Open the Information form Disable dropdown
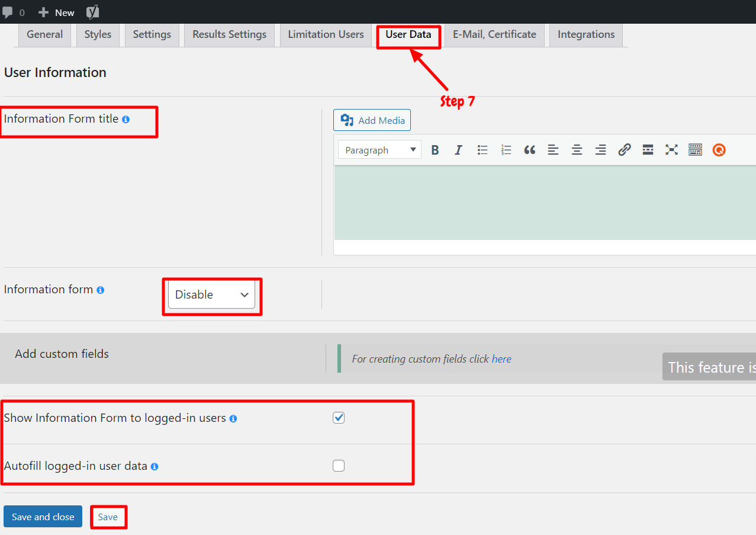This screenshot has width=756, height=535. point(211,294)
